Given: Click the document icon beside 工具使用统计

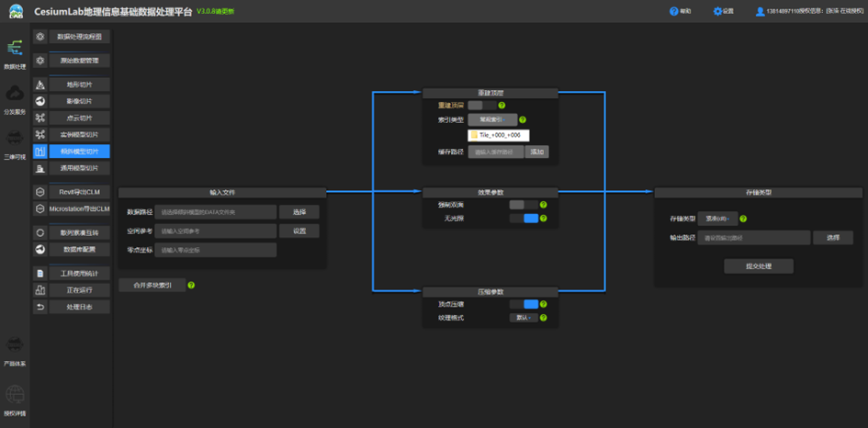Looking at the screenshot, I should [x=39, y=274].
